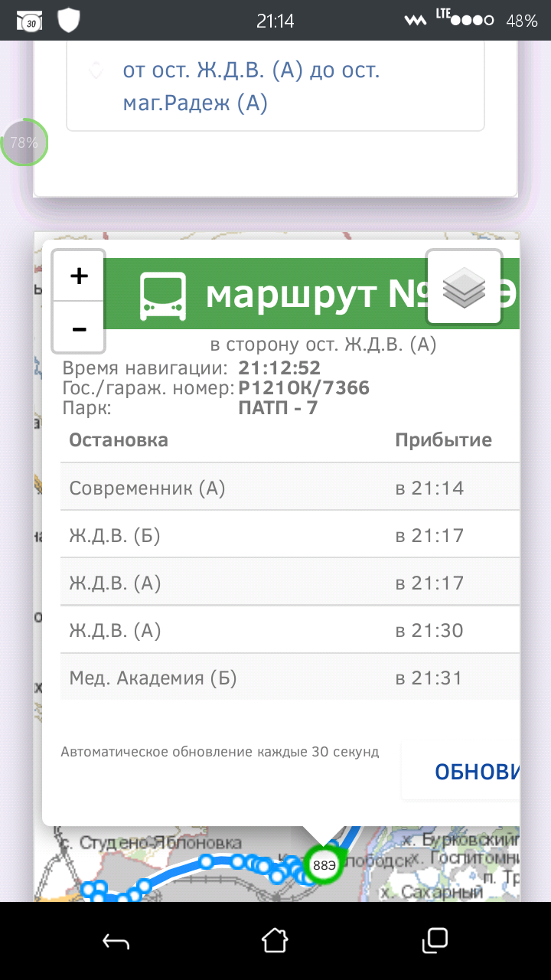Screen dimensions: 551x980
Task: Open Android recent apps button
Action: pyautogui.click(x=435, y=939)
